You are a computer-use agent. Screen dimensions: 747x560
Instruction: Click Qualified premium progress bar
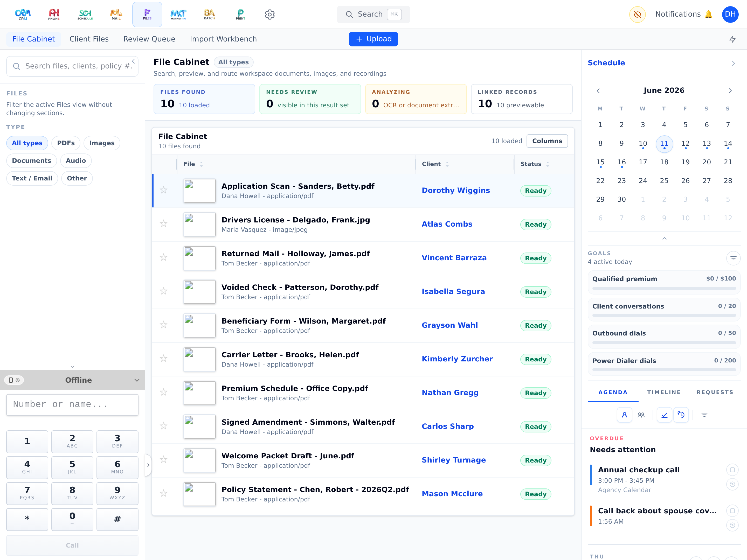pyautogui.click(x=664, y=288)
